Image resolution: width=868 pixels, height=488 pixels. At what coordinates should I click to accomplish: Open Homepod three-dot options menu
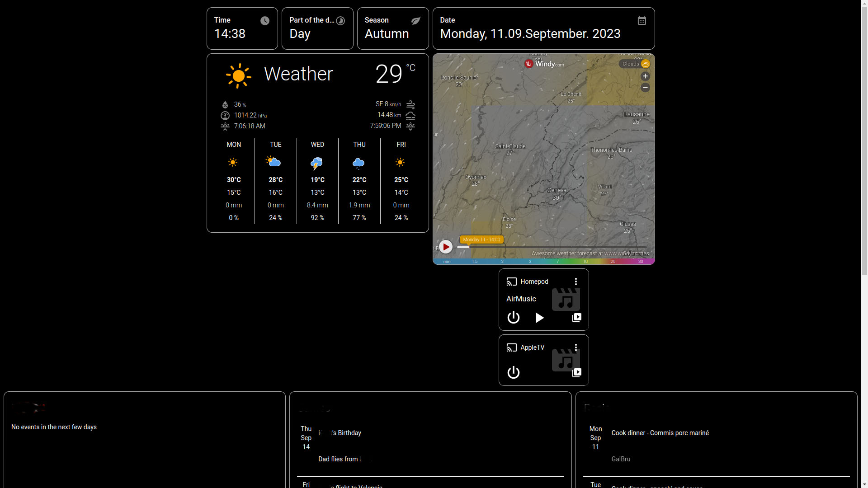[576, 282]
